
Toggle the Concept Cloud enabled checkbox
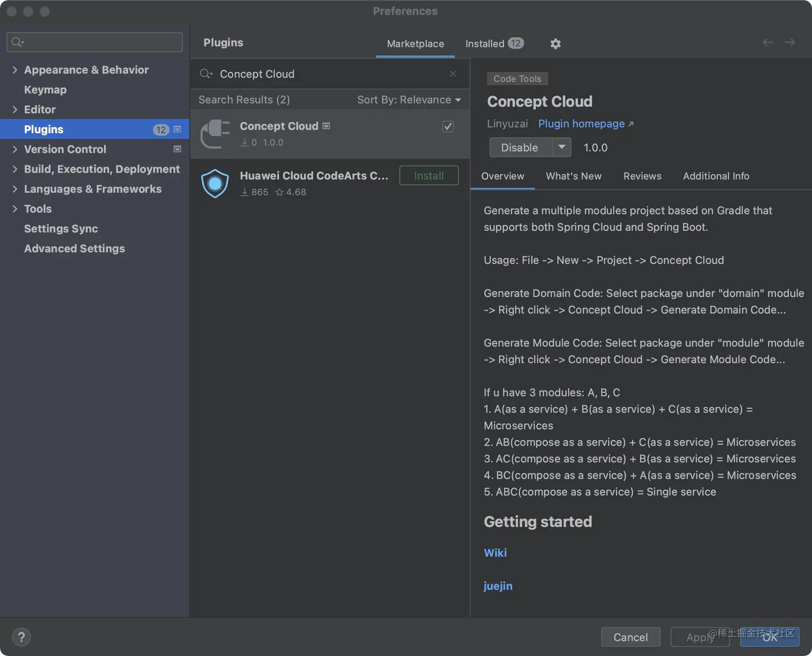click(448, 126)
